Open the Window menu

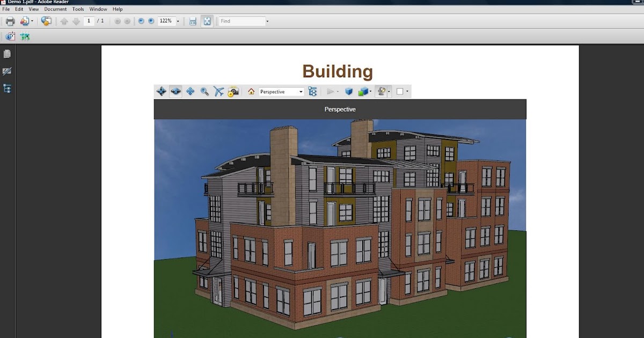pyautogui.click(x=98, y=9)
